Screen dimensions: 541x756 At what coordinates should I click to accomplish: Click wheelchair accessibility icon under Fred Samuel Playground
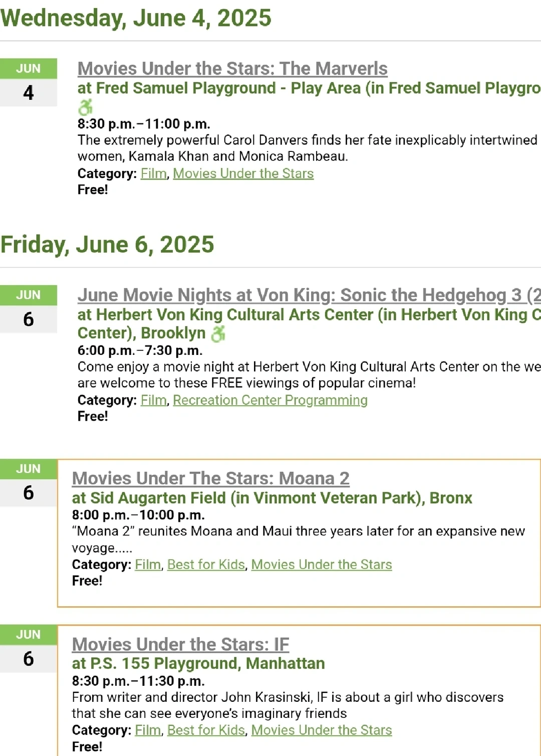click(86, 107)
